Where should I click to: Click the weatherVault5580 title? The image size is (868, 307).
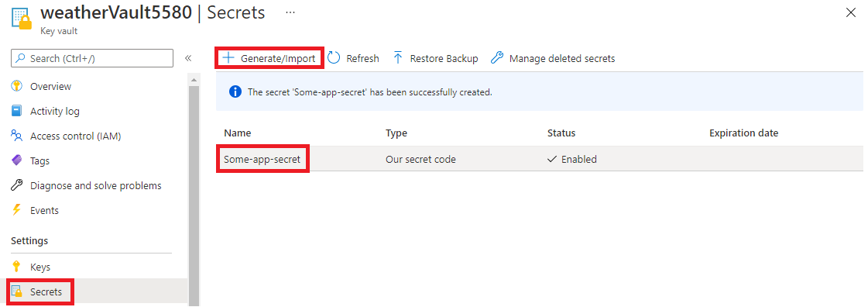pos(116,12)
